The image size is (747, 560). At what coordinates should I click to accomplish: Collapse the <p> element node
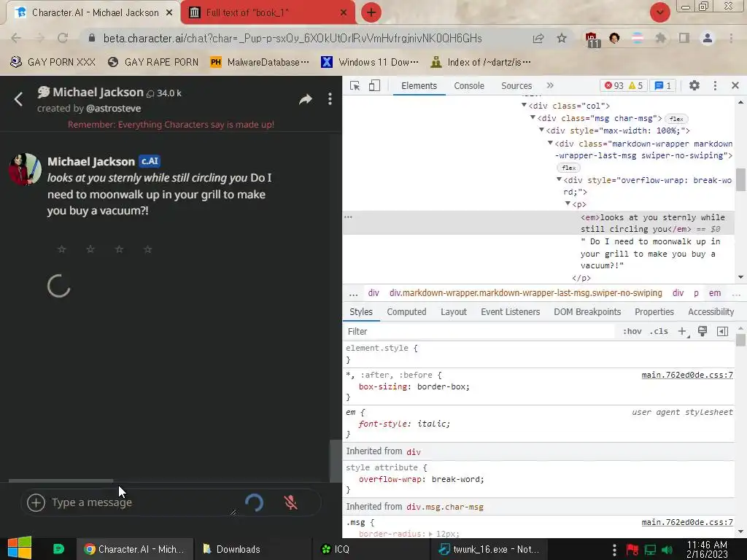click(x=568, y=203)
